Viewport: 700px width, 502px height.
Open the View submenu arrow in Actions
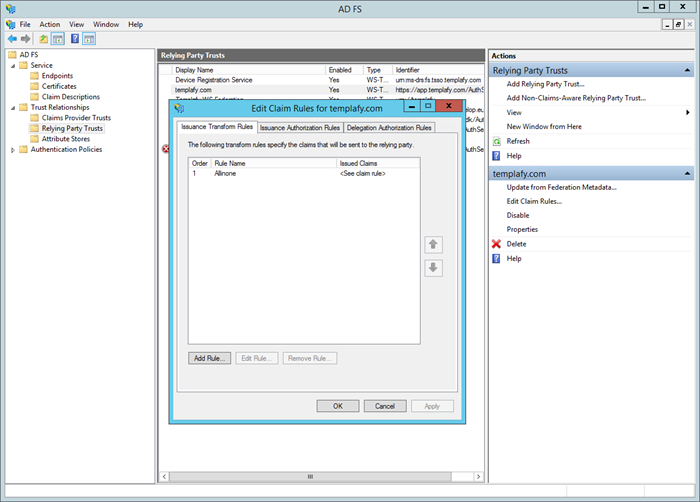pyautogui.click(x=688, y=113)
